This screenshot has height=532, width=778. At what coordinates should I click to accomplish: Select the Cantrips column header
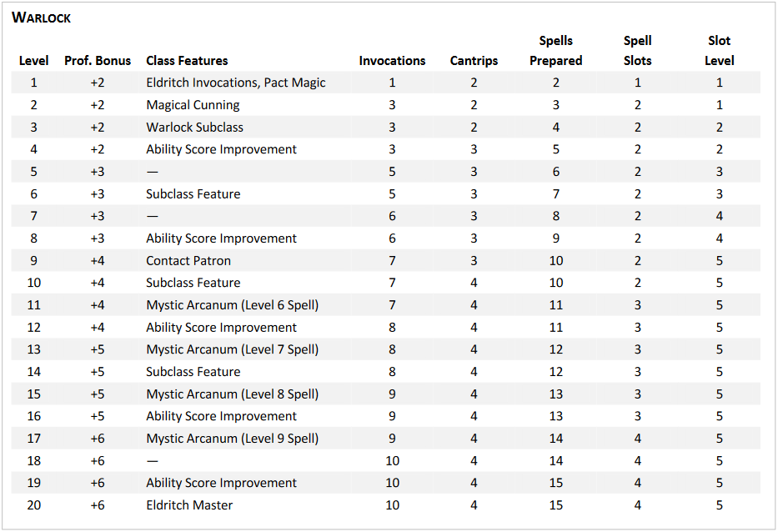474,61
